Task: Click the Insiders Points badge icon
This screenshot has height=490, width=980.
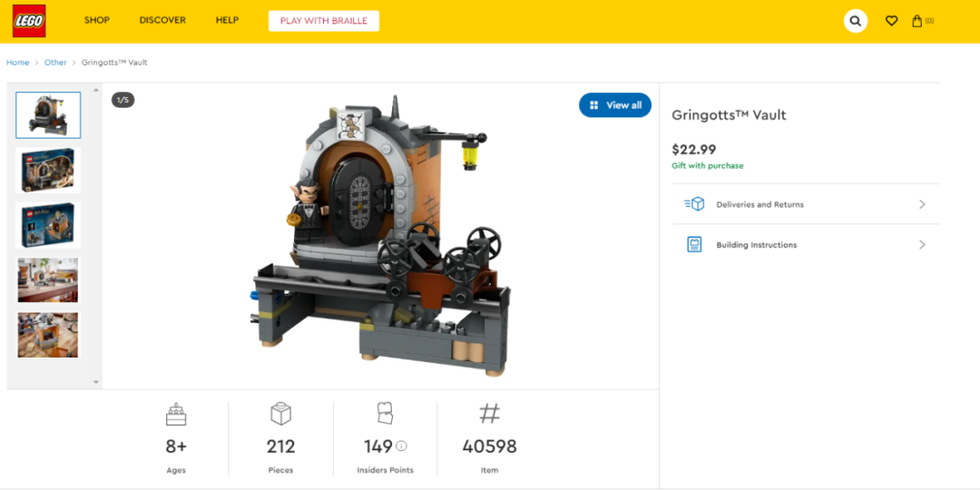Action: (x=385, y=414)
